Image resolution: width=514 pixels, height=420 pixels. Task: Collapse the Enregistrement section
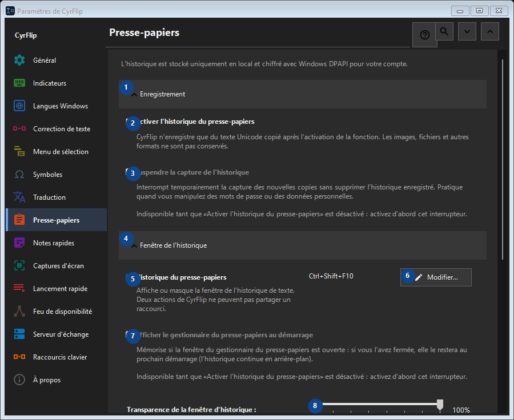click(302, 94)
